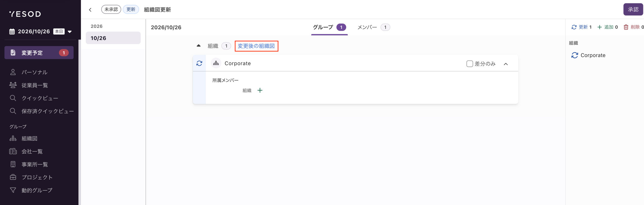Click the 更新 tag in header
This screenshot has height=205, width=644.
tap(131, 9)
